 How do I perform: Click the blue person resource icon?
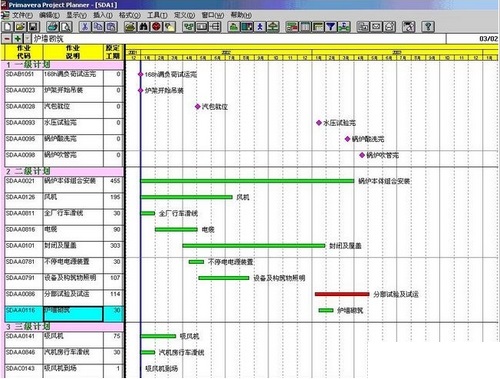260,27
